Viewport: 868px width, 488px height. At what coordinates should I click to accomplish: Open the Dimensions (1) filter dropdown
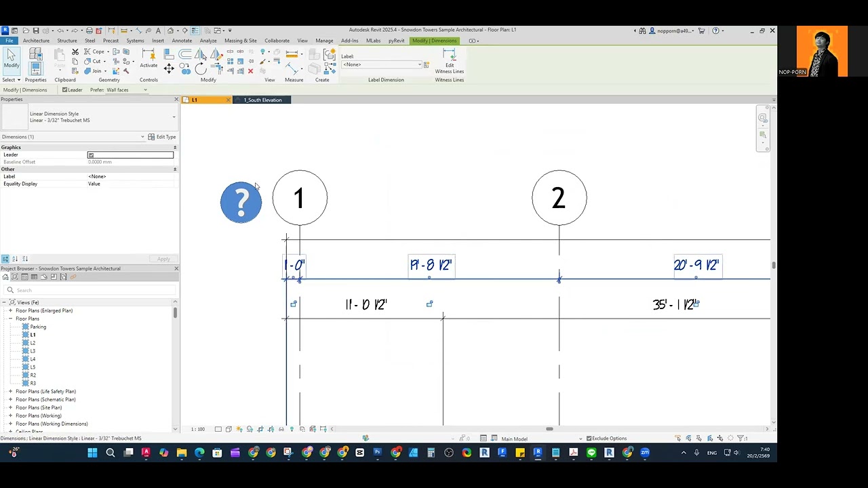pos(73,137)
